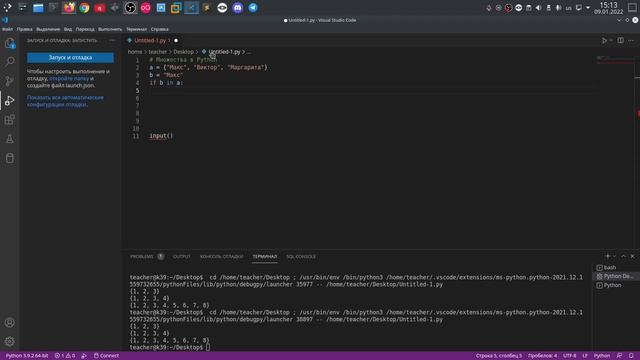Image resolution: width=640 pixels, height=360 pixels.
Task: Open OBS Studio from the taskbar
Action: click(x=130, y=8)
